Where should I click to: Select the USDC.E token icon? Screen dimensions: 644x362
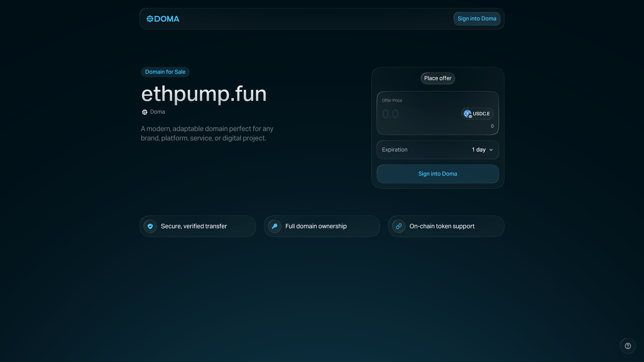468,114
